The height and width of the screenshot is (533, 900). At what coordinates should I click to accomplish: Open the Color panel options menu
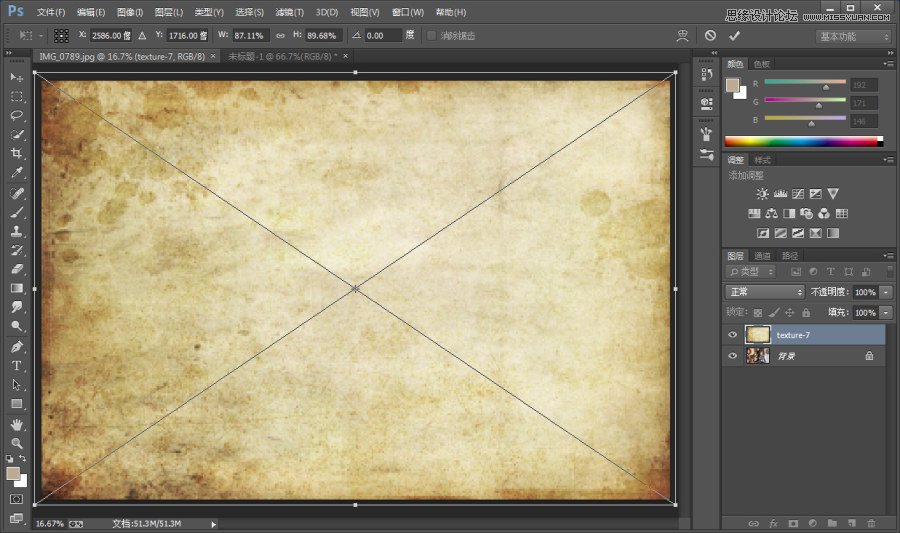pos(889,64)
